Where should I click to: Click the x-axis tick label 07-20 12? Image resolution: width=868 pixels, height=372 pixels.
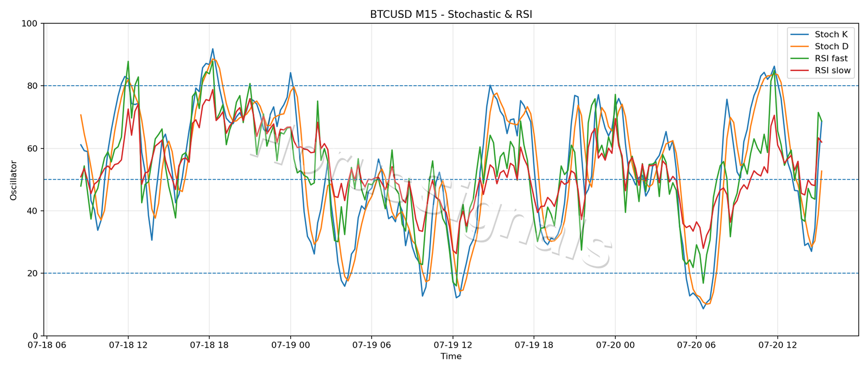(x=777, y=345)
